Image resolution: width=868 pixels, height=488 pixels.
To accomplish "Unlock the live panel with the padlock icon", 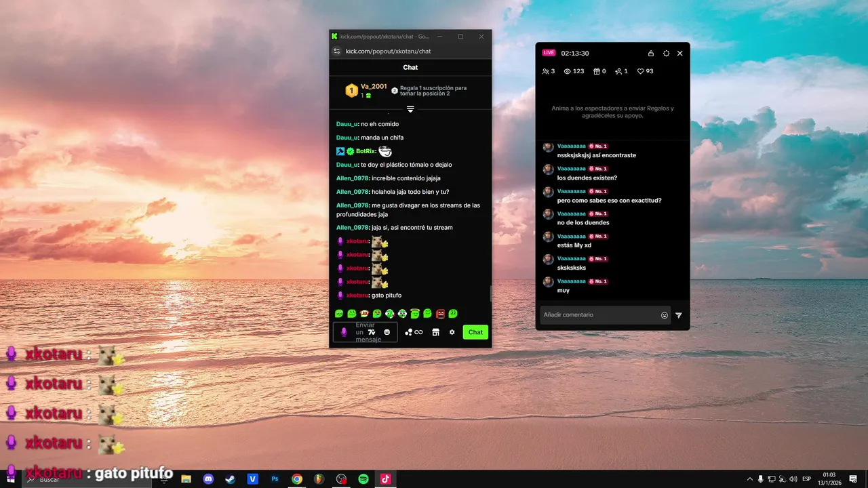I will pos(651,54).
